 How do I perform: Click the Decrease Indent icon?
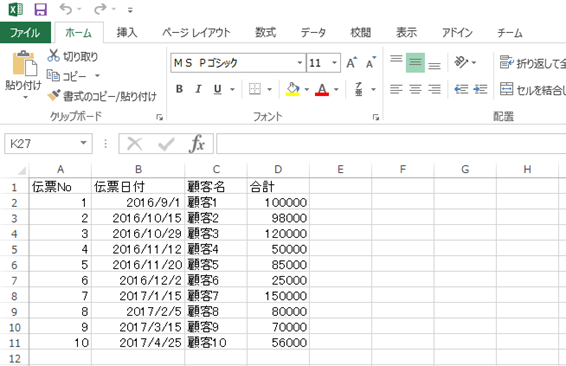(x=461, y=89)
